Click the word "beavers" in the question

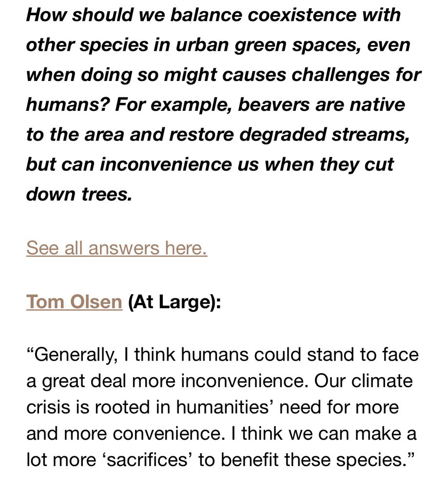point(274,104)
